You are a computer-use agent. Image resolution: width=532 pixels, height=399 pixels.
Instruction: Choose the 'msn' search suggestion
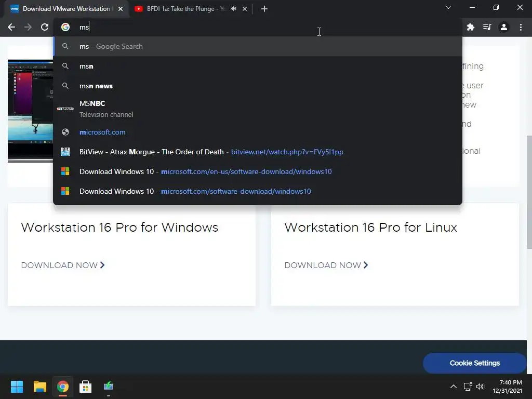[x=258, y=66]
